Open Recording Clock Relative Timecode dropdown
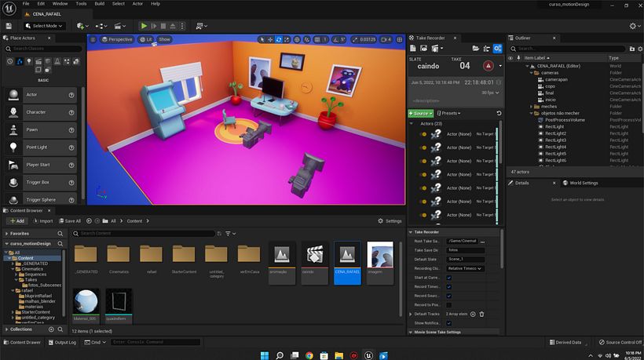Viewport: 644px width, 360px height. point(466,268)
